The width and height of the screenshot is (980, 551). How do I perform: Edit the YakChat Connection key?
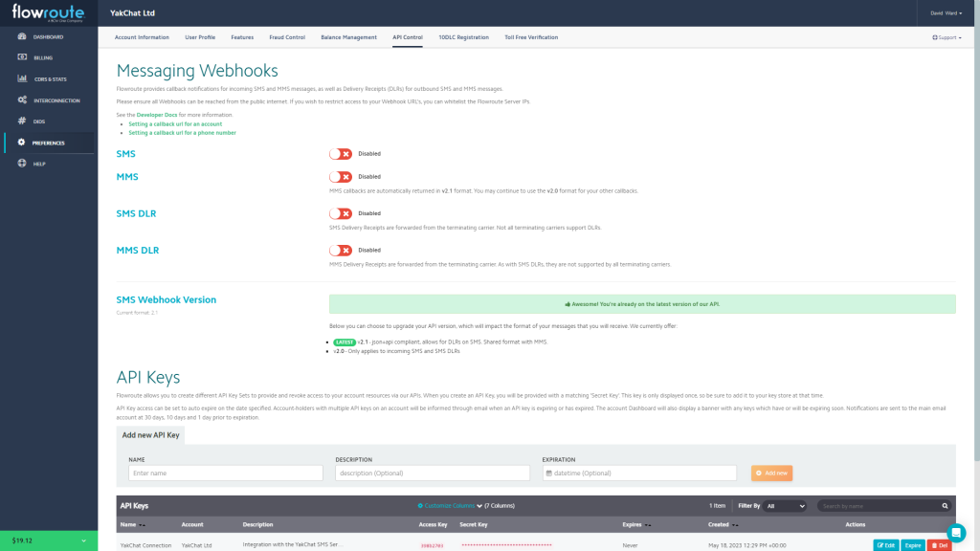pyautogui.click(x=886, y=545)
